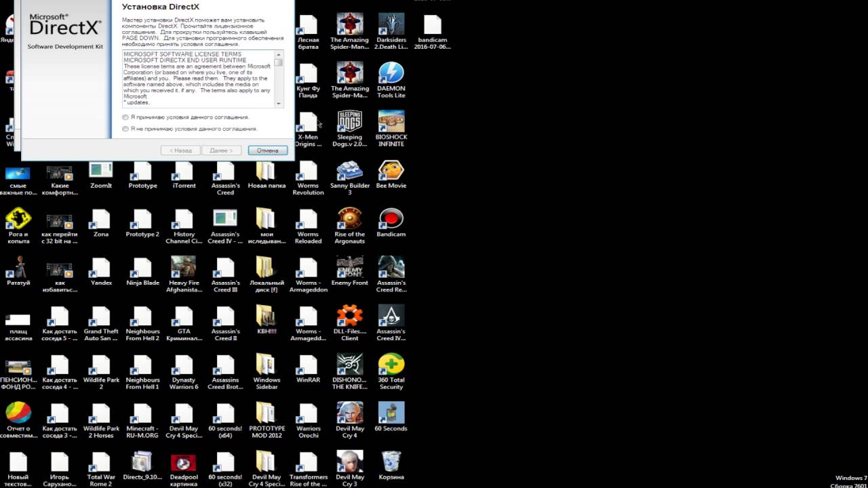Select the Корзина recycle bin
This screenshot has width=868, height=488.
[391, 466]
